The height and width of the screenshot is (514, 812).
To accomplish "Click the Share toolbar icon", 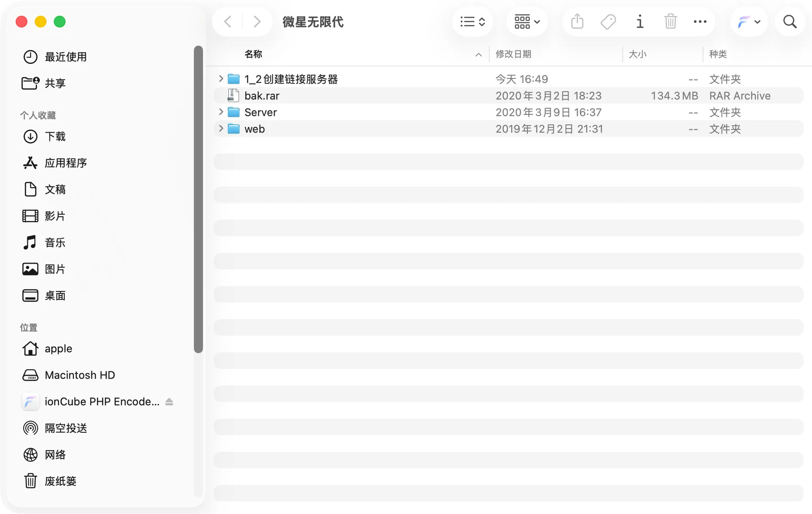I will [577, 22].
